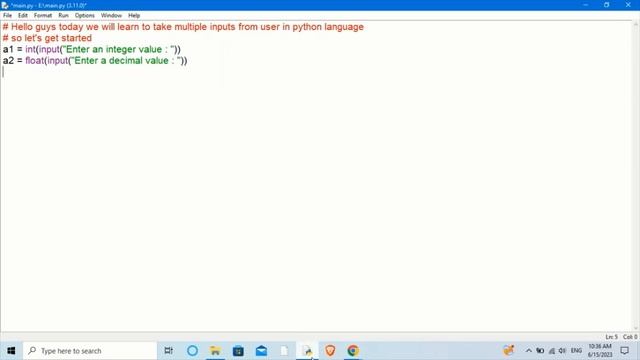The width and height of the screenshot is (640, 360).
Task: Open the Run menu
Action: pyautogui.click(x=63, y=16)
